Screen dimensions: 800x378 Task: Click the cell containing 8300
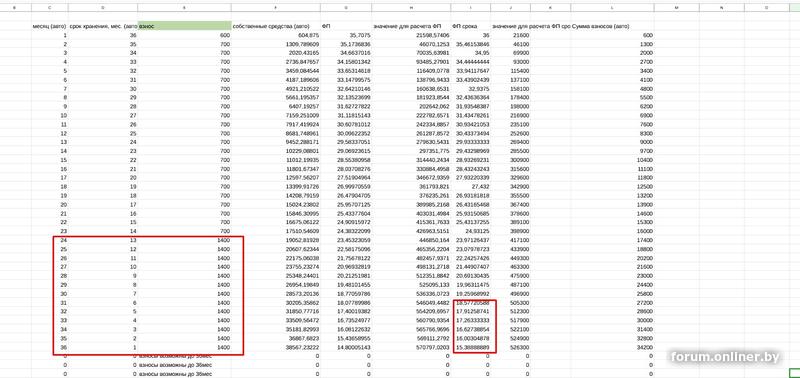pos(613,134)
